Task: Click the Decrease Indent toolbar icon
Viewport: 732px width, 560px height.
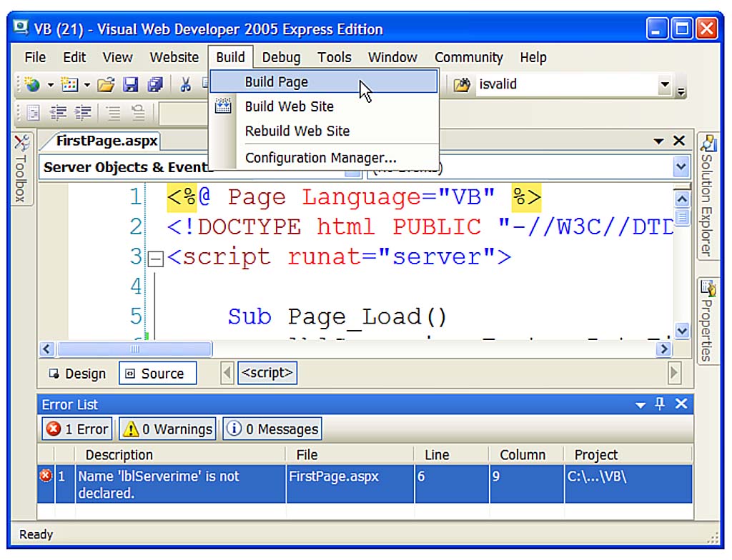Action: coord(59,112)
